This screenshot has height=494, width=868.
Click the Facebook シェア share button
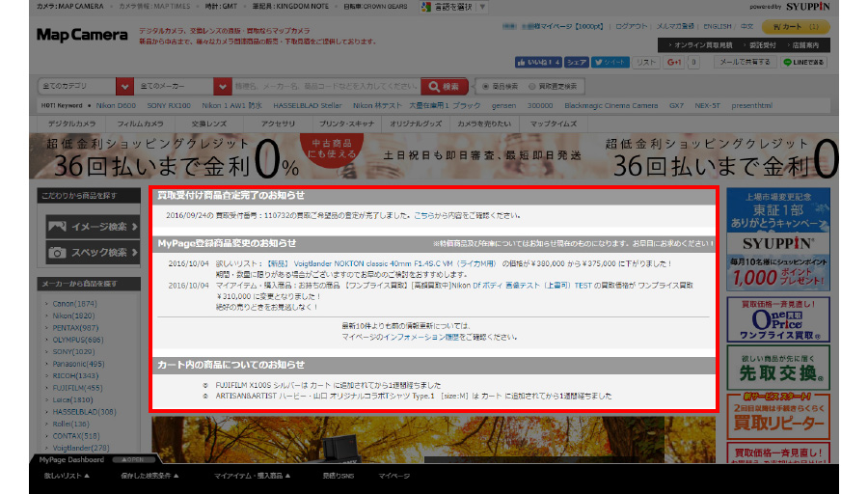click(x=577, y=62)
